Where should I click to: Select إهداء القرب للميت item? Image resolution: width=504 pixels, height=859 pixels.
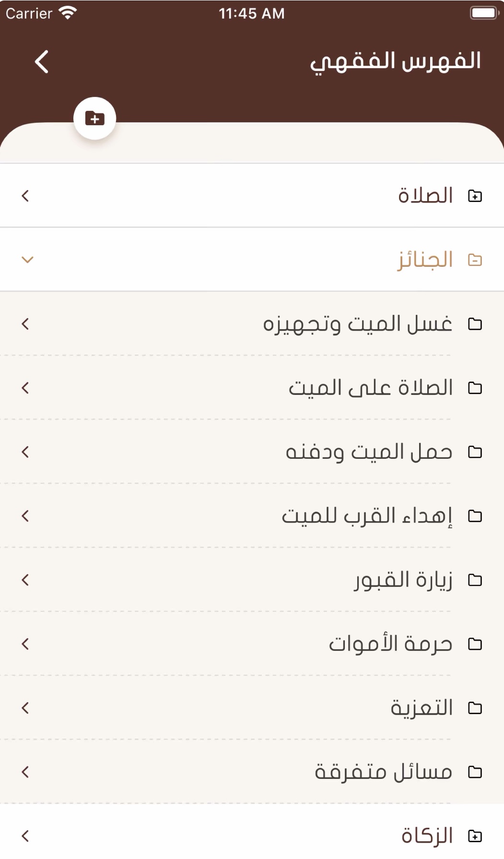[x=367, y=516]
